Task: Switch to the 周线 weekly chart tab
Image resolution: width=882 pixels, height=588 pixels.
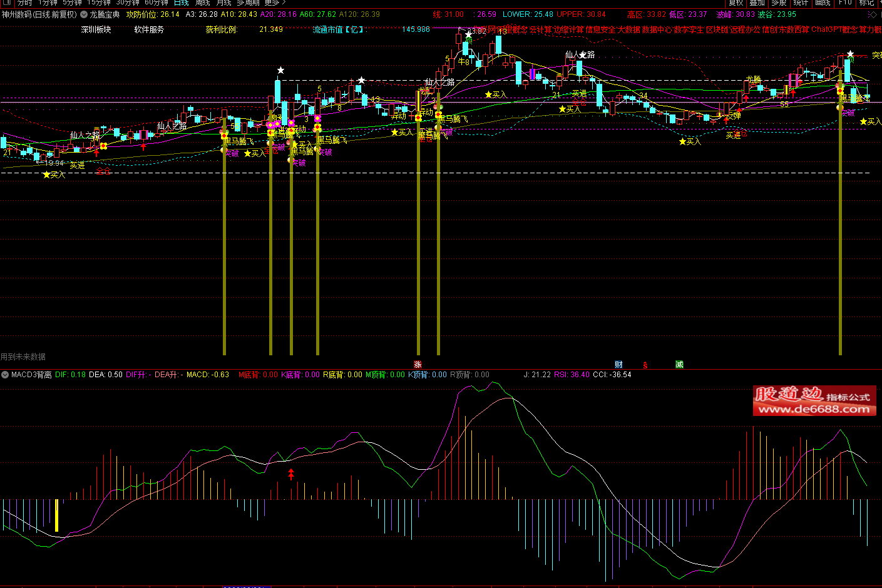Action: 203,3
